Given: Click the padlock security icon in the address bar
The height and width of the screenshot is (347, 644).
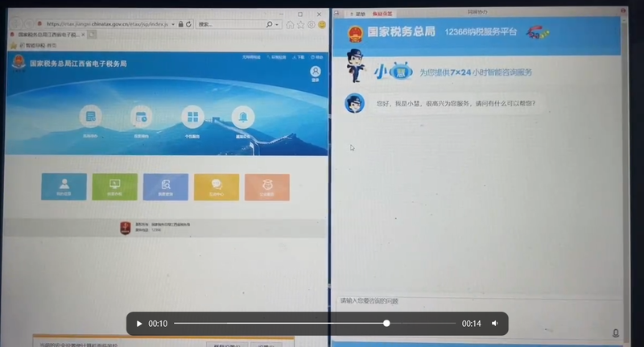Looking at the screenshot, I should pos(180,24).
